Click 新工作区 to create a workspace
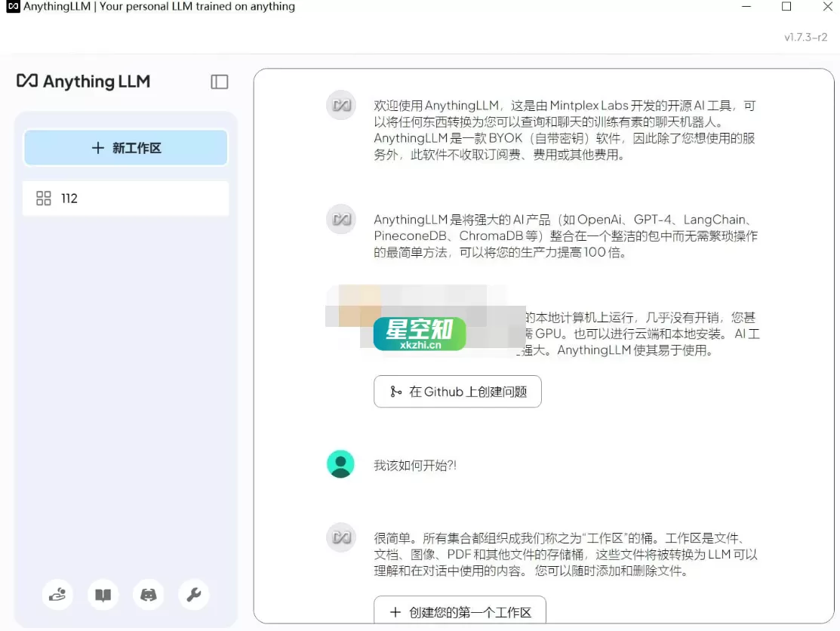Image resolution: width=840 pixels, height=631 pixels. coord(125,148)
